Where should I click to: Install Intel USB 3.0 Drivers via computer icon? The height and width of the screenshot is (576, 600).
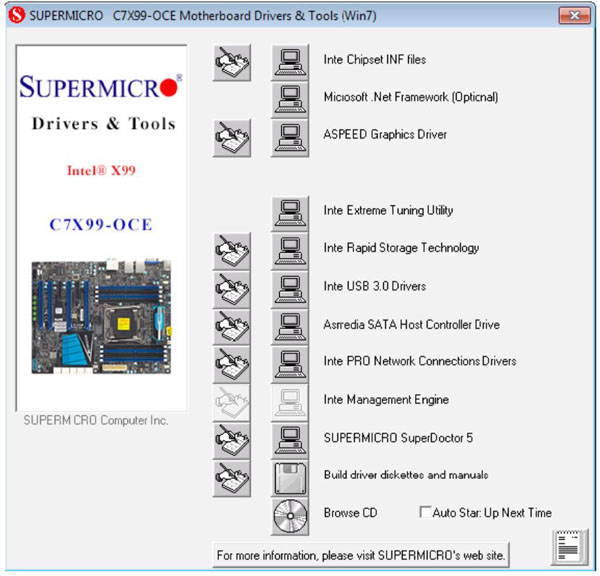pos(290,289)
